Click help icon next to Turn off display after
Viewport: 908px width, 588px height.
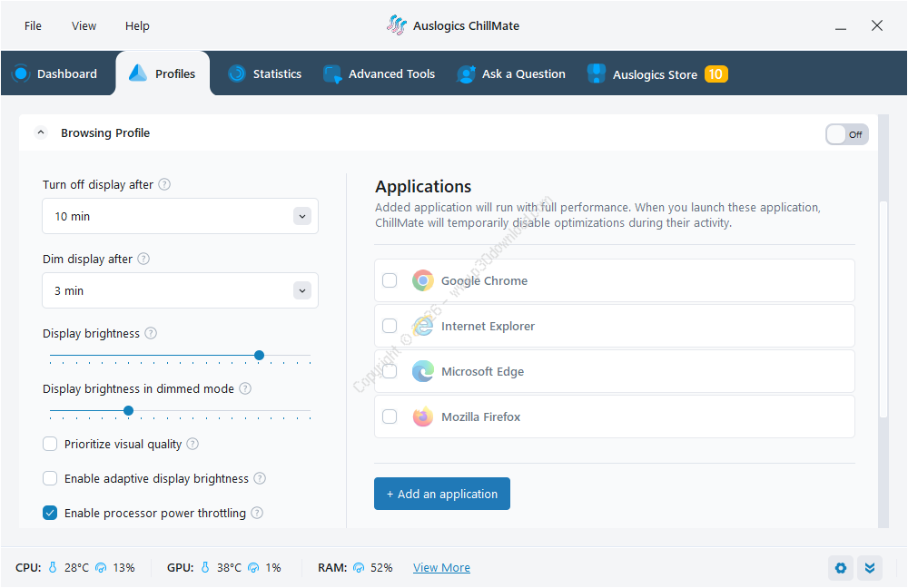(164, 184)
